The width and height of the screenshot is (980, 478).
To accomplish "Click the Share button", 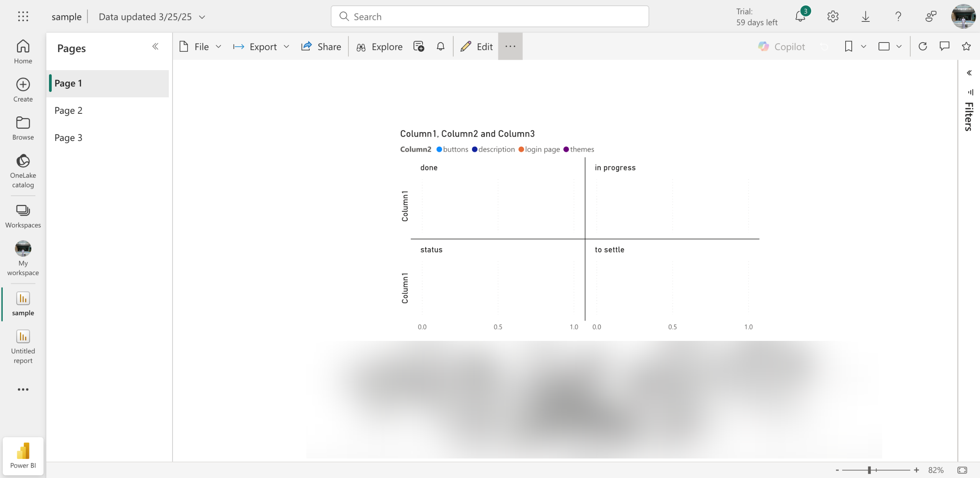I will point(321,46).
